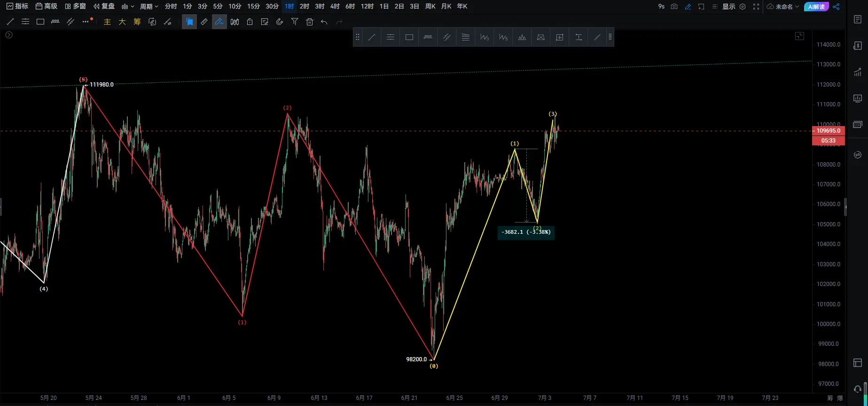Viewport: 868px width, 406px height.
Task: Undo the last drawing action
Action: click(324, 22)
